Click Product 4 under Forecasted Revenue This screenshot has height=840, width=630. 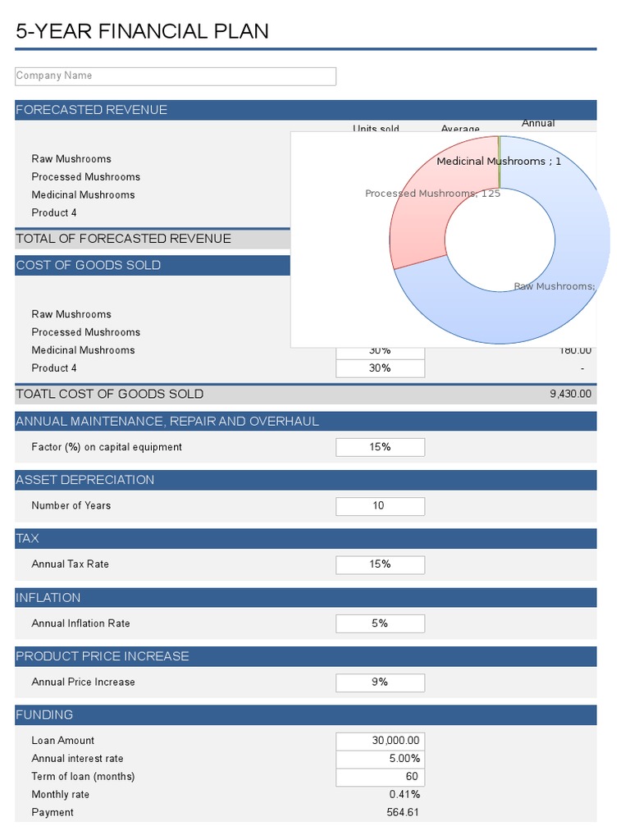54,212
